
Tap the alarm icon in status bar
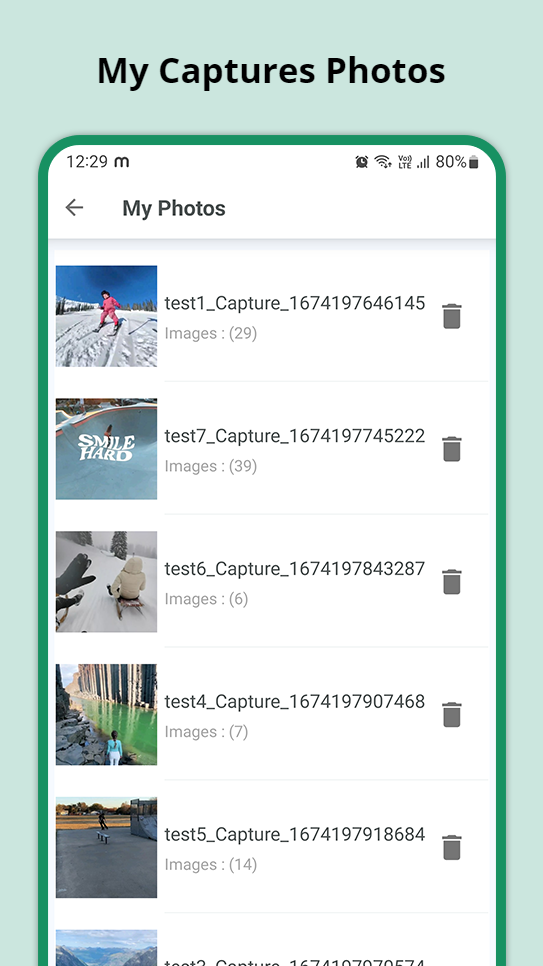coord(362,162)
